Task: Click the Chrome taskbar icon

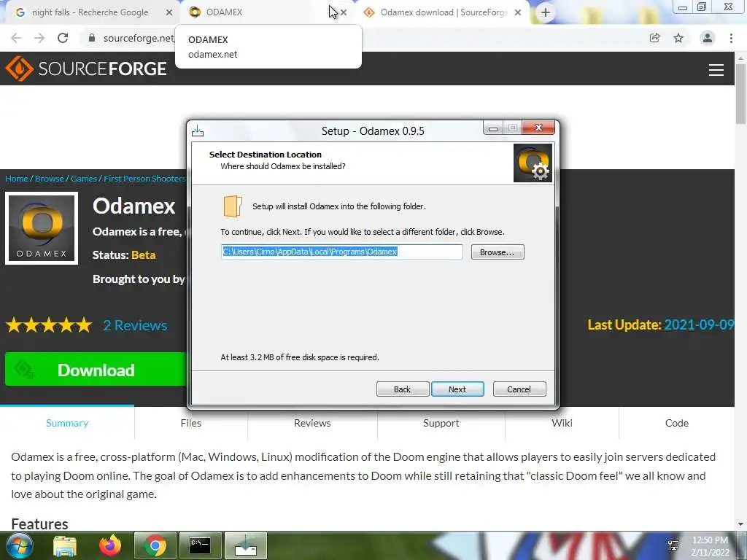Action: (155, 545)
